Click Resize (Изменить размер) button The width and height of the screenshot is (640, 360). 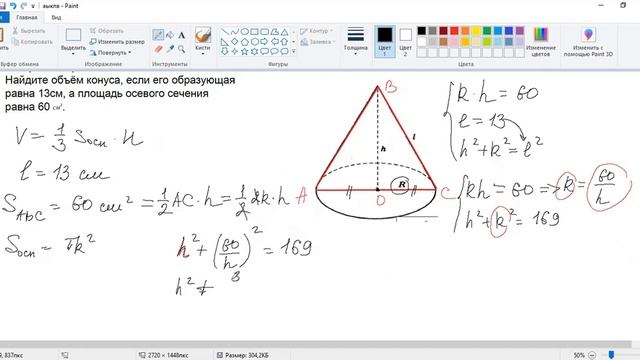coord(117,42)
